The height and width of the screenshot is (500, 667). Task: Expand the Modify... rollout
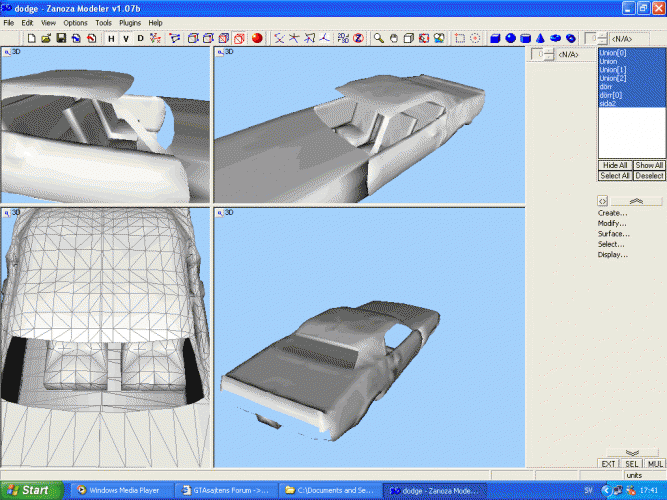click(x=612, y=223)
